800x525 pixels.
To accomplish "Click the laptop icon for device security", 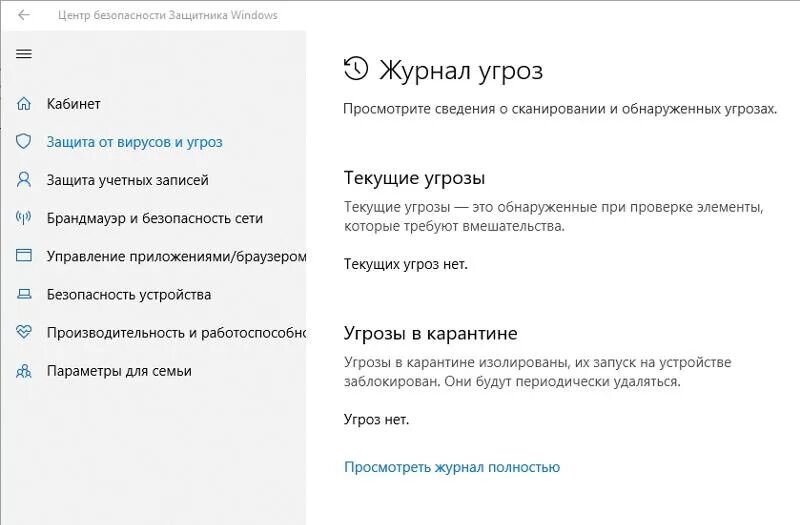I will coord(23,294).
